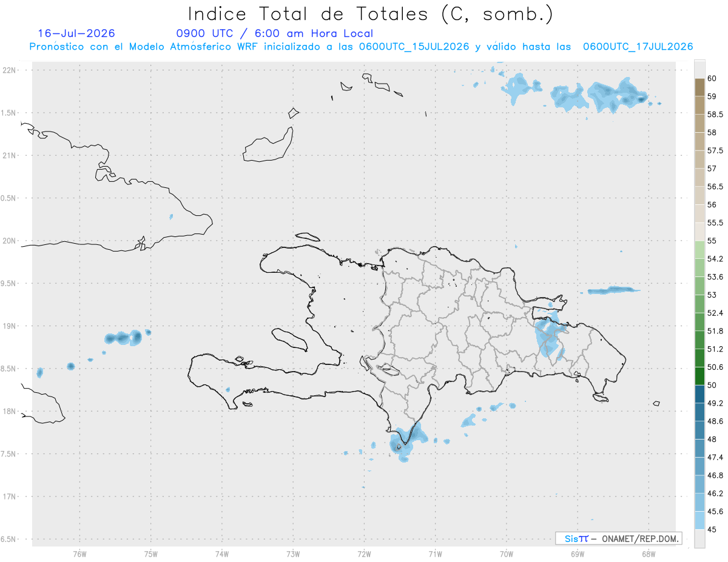The width and height of the screenshot is (728, 562).
Task: Click the longitude label "72W"
Action: tap(364, 554)
